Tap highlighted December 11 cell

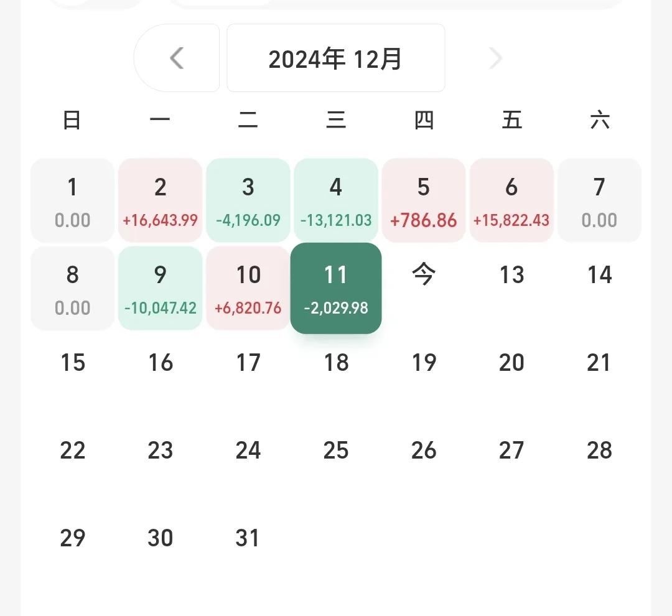pyautogui.click(x=336, y=288)
